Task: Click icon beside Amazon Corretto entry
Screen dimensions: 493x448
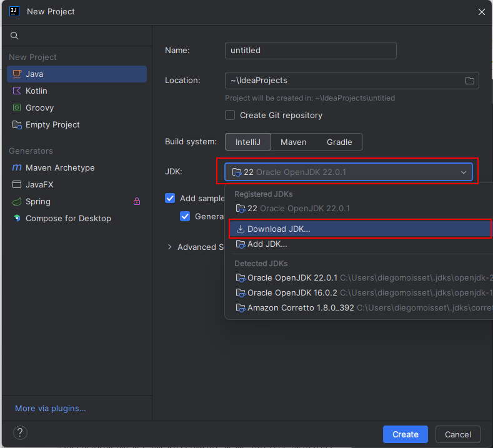Action: click(x=241, y=308)
